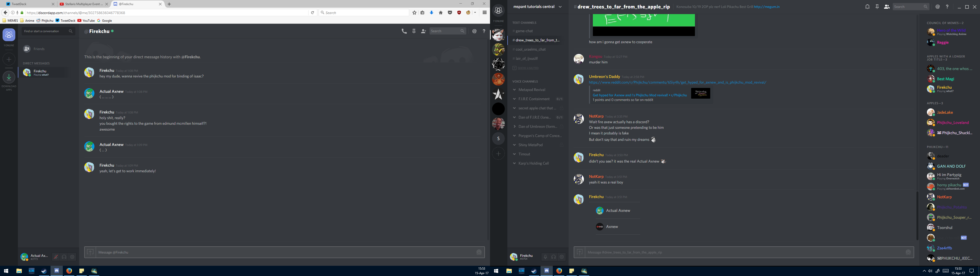
Task: Mute the microphone beside Firekchu #3754
Action: pyautogui.click(x=545, y=257)
